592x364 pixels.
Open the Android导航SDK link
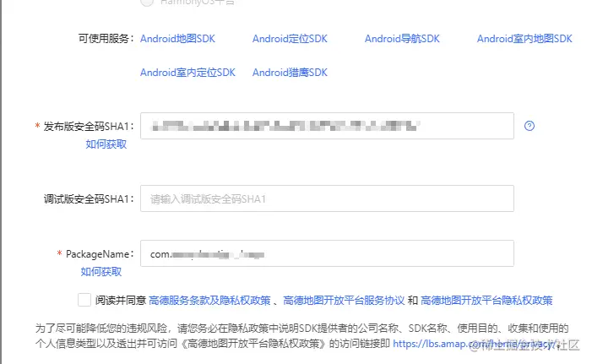coord(402,39)
